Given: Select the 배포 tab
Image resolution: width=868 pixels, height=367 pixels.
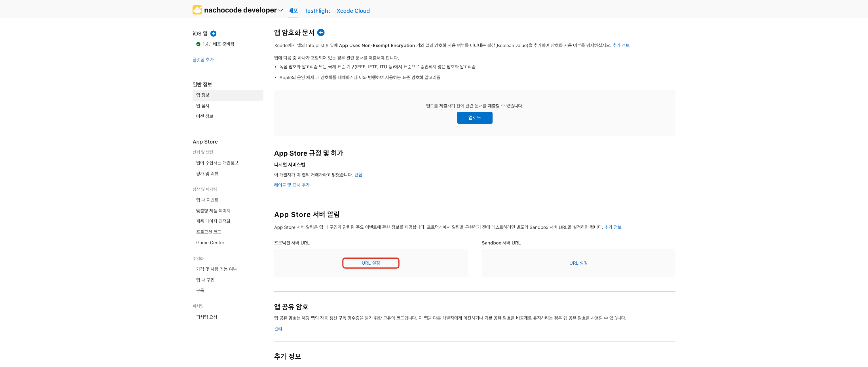Looking at the screenshot, I should point(293,11).
